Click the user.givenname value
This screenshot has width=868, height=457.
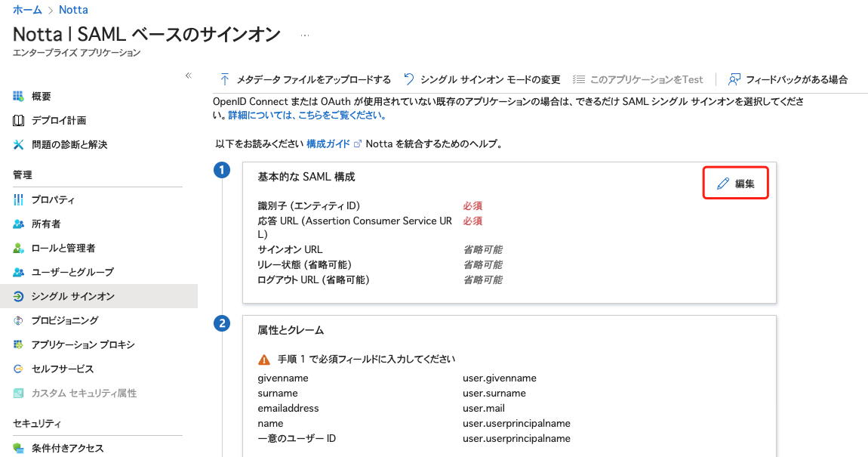[x=500, y=378]
